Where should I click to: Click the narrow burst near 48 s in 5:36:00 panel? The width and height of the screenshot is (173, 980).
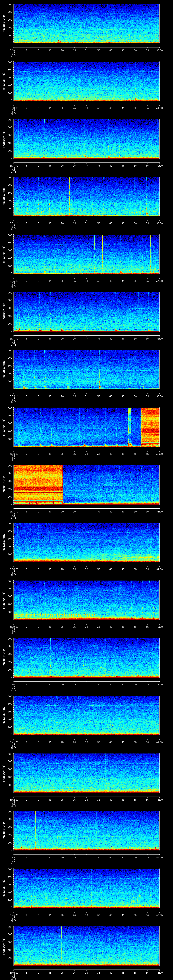(x=130, y=427)
